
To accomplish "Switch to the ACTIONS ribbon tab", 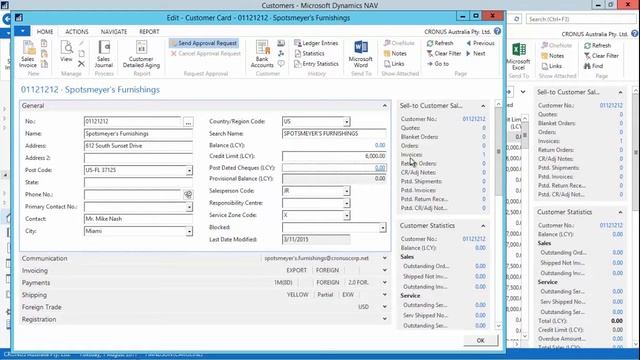I will tap(77, 31).
